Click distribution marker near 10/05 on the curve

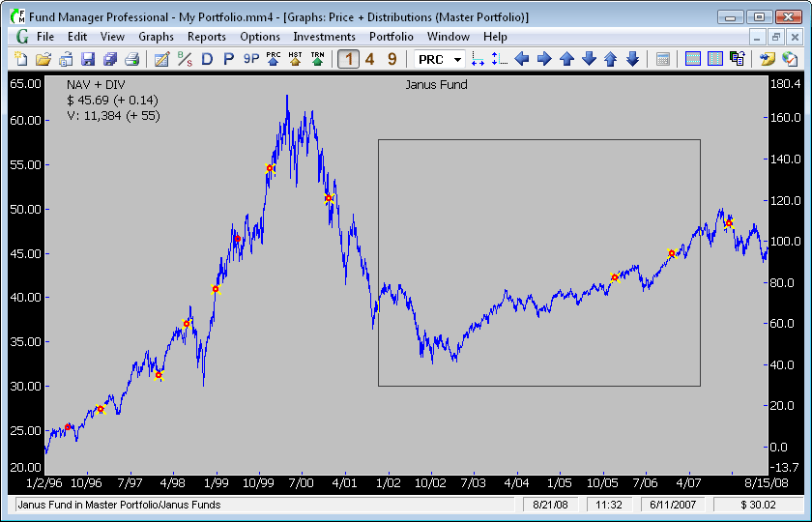click(x=615, y=277)
